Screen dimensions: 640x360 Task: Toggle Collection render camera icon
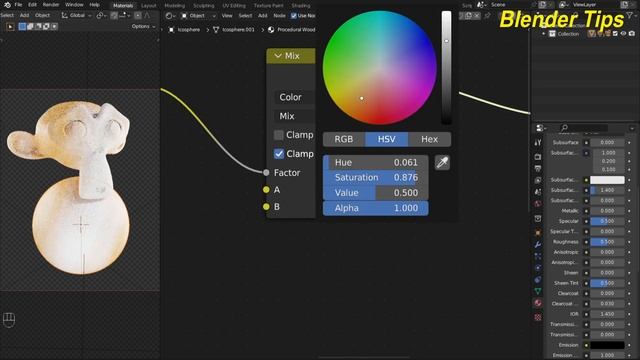tap(632, 34)
